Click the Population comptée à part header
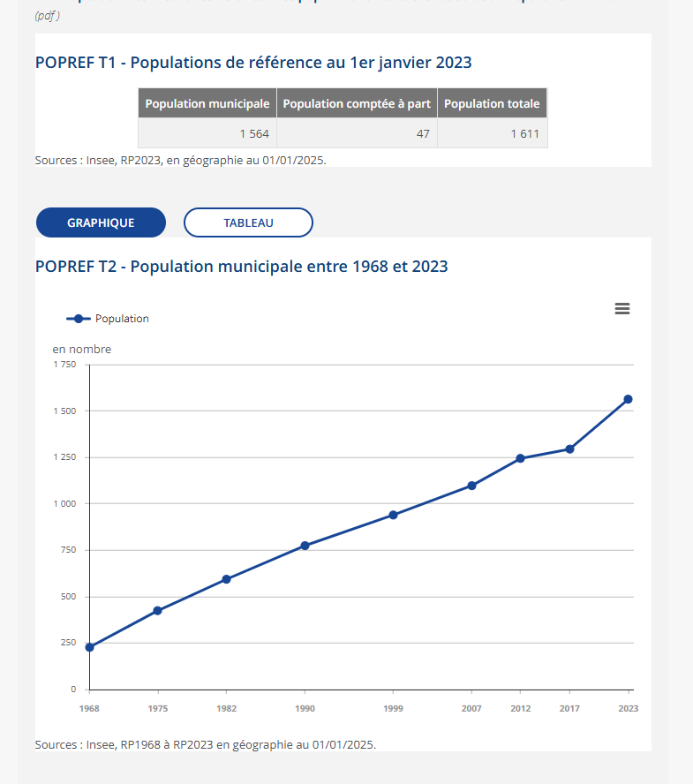The height and width of the screenshot is (784, 693). 357,103
